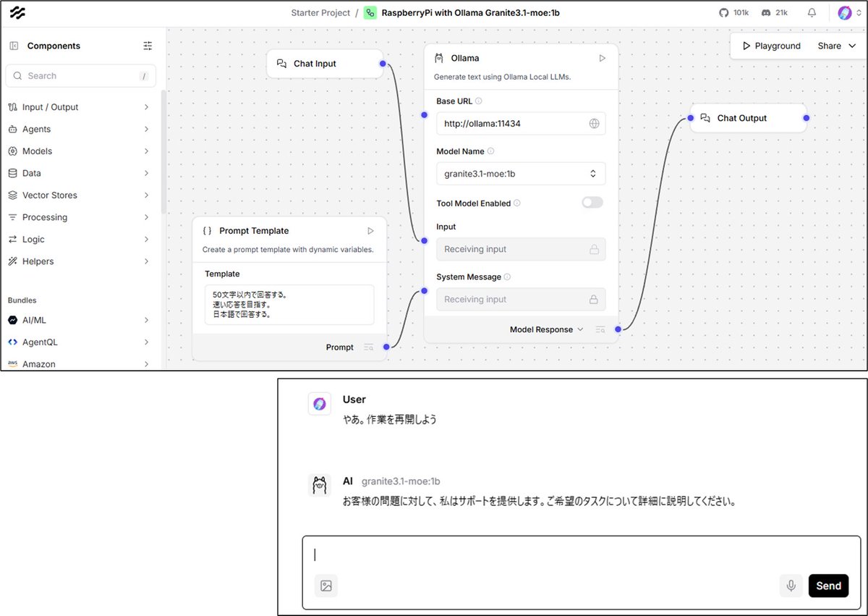The height and width of the screenshot is (616, 868).
Task: Collapse the Components sidebar panel icon
Action: pos(14,46)
